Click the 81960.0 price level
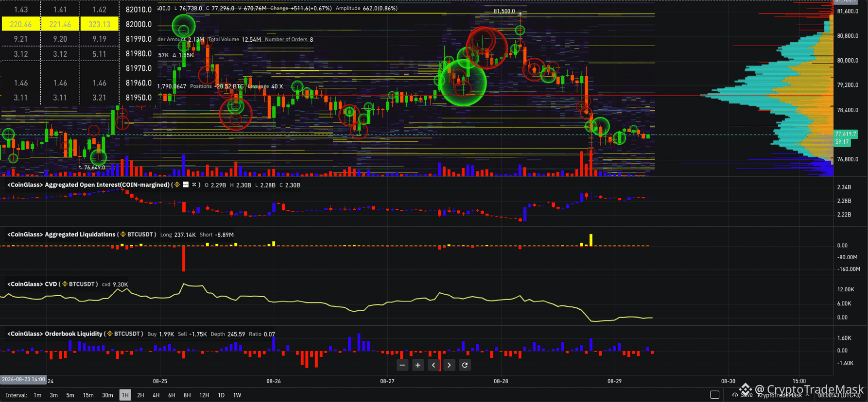This screenshot has height=402, width=868. click(139, 83)
